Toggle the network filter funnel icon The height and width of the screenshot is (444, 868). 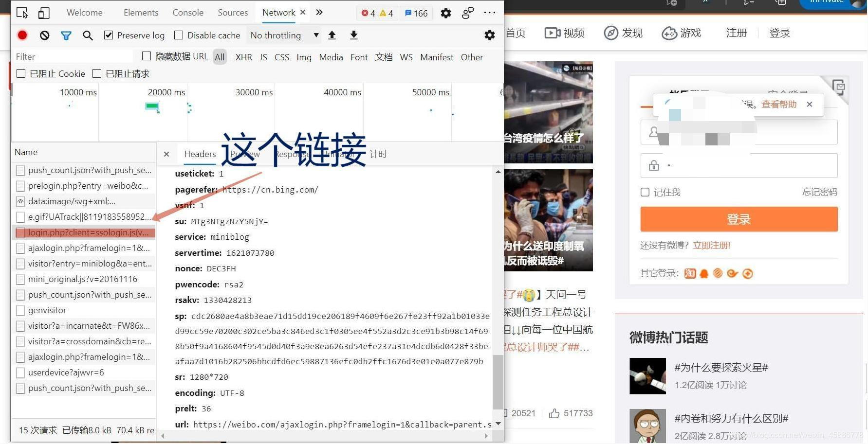[x=66, y=35]
